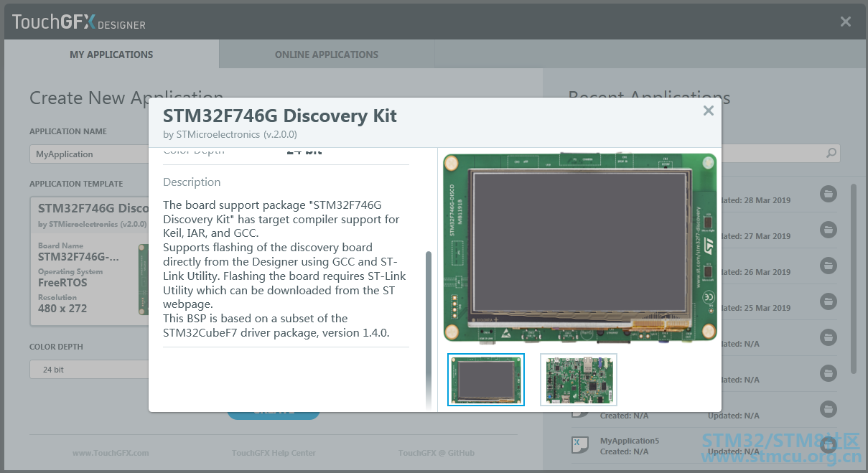Switch to the MY APPLICATIONS tab
868x473 pixels.
(x=111, y=55)
